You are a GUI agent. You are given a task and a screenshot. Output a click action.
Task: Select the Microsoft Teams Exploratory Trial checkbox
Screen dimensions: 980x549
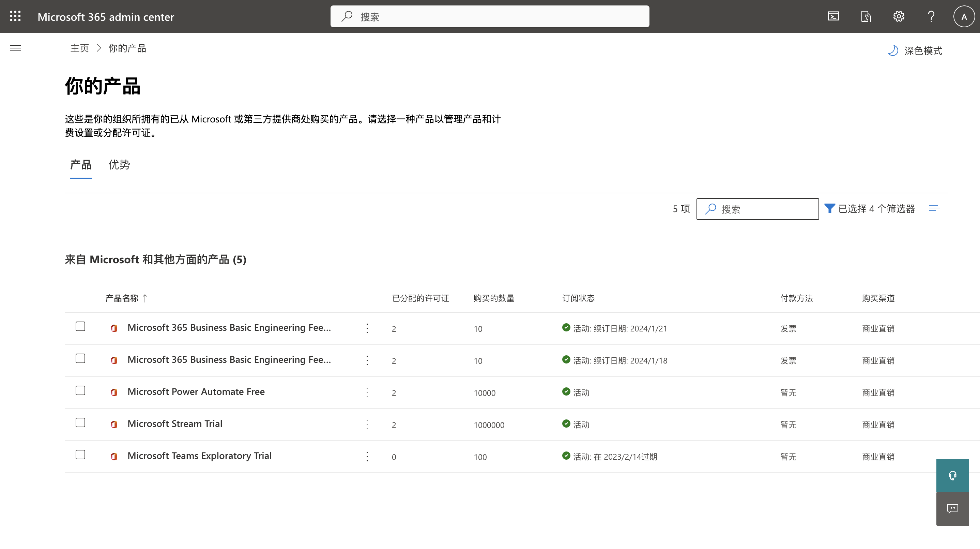click(x=80, y=455)
